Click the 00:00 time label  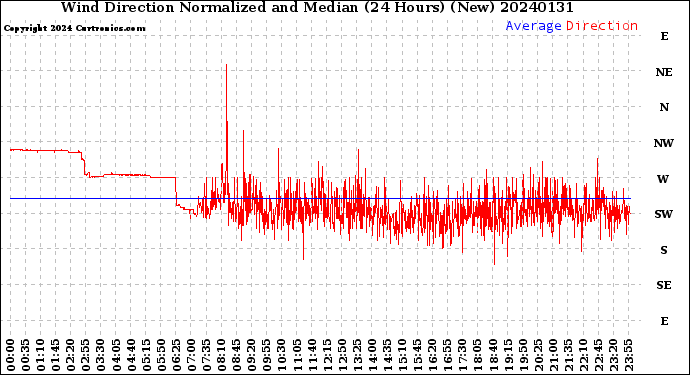(x=11, y=355)
